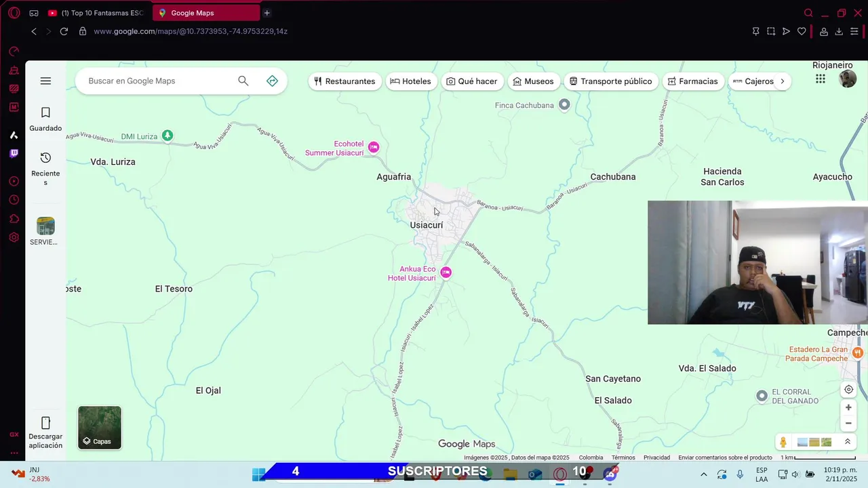The image size is (868, 488).
Task: Open the Guardado saved places panel
Action: click(45, 119)
